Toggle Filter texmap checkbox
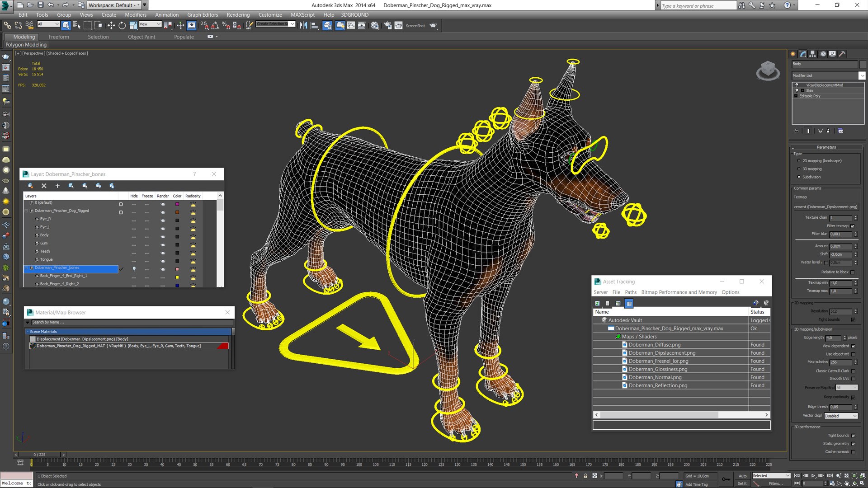 point(853,226)
